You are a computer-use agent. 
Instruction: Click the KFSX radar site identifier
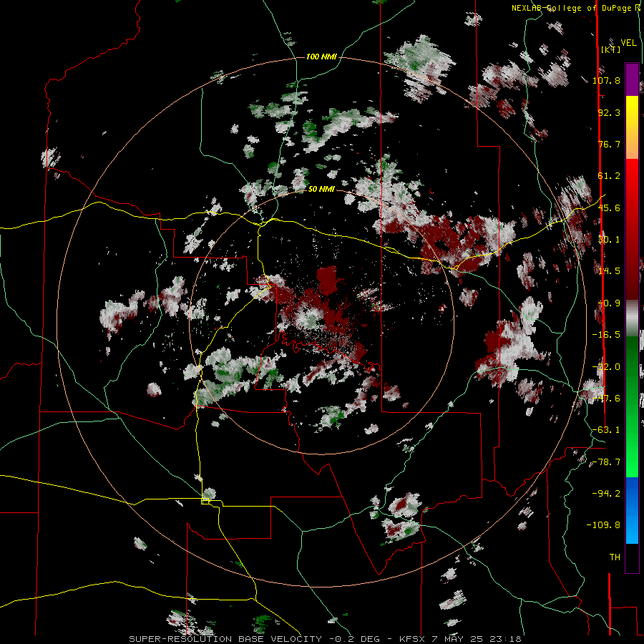pyautogui.click(x=412, y=639)
